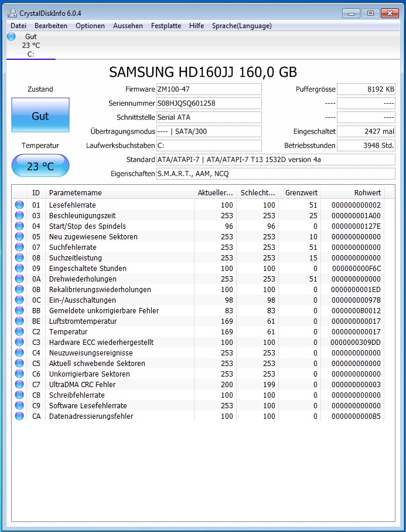Click status orb for Software Lesefehlerrate row
Image resolution: width=406 pixels, height=532 pixels.
point(19,405)
